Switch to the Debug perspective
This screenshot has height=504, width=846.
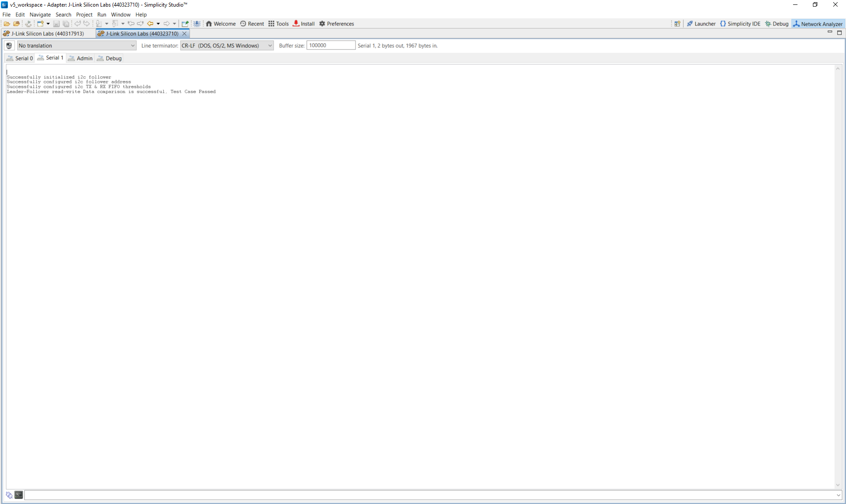(x=777, y=24)
